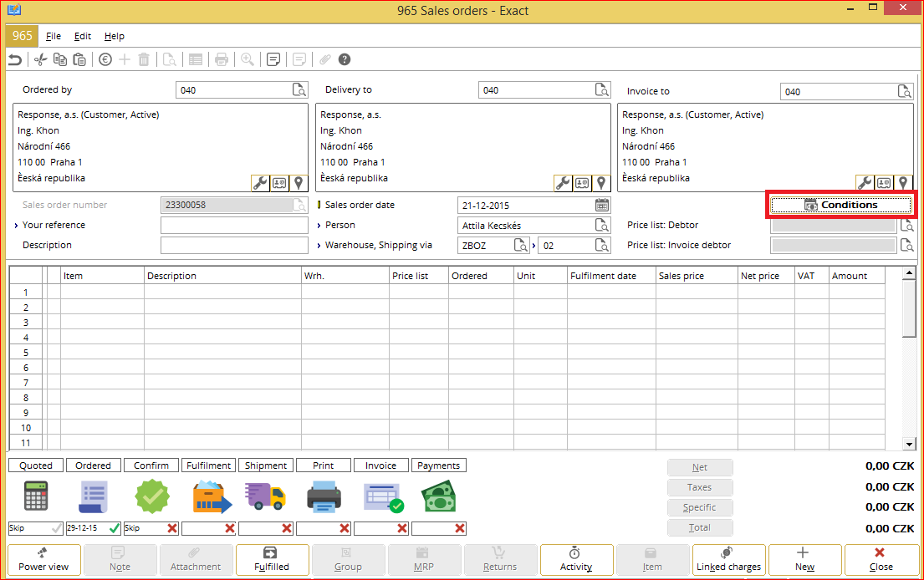Click the Linked charges button
Image resolution: width=924 pixels, height=580 pixels.
(728, 560)
